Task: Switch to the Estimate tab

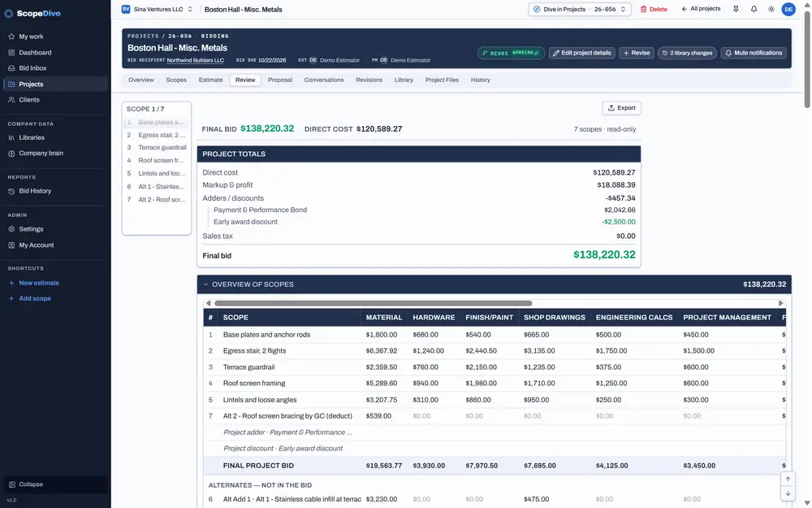Action: coord(210,80)
